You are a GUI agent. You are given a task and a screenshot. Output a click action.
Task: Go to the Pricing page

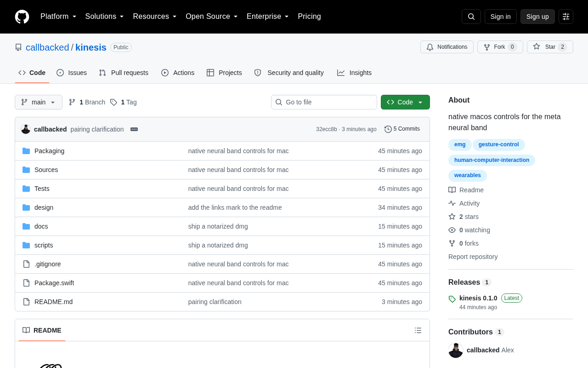click(x=309, y=17)
